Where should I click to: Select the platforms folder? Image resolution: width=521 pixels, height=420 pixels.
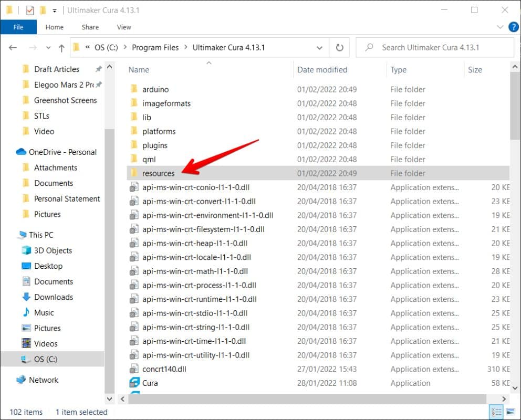(x=318, y=131)
